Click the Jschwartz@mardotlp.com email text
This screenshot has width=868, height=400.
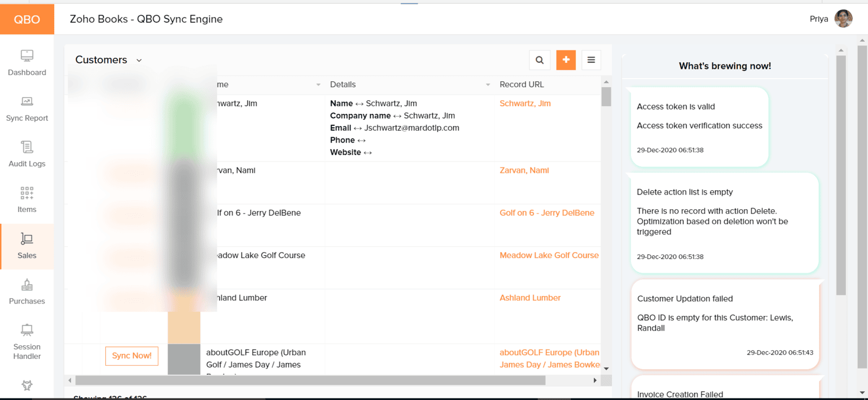click(412, 128)
